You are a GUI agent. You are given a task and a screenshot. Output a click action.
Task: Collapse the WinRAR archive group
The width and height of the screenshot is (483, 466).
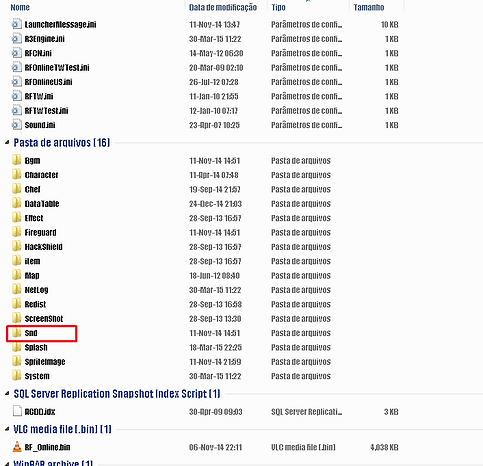coord(7,464)
